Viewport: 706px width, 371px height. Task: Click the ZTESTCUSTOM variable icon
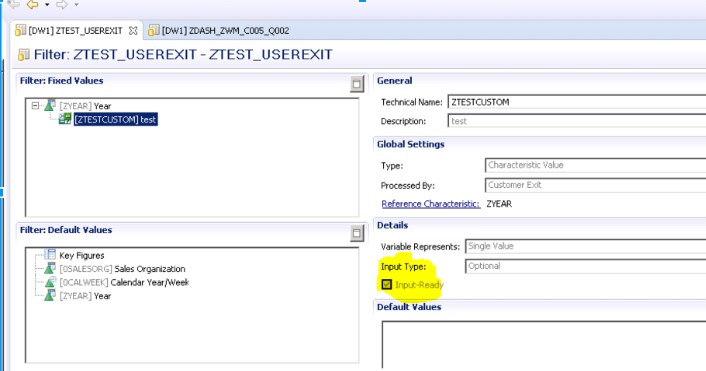click(x=65, y=119)
